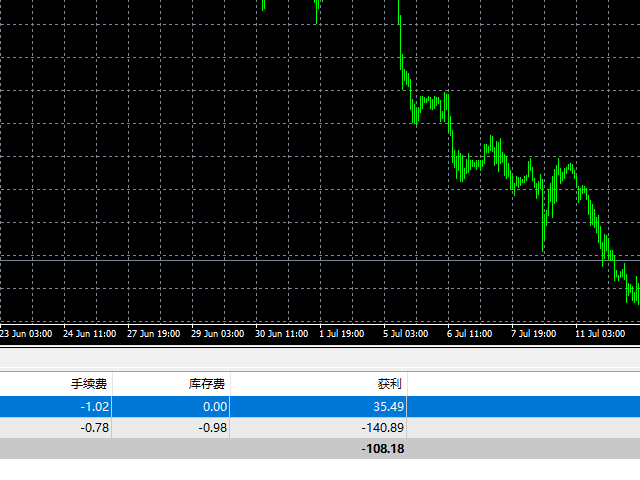Click the 库存费 column header
Image resolution: width=640 pixels, height=480 pixels.
(x=171, y=384)
